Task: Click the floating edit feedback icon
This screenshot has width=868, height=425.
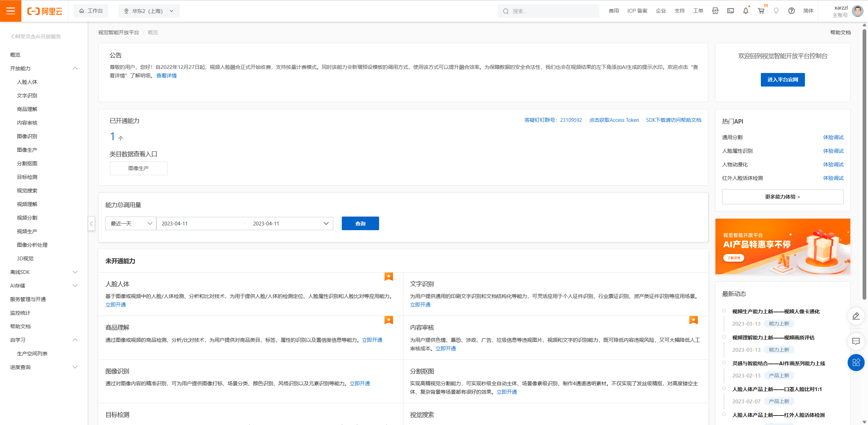Action: (x=856, y=316)
